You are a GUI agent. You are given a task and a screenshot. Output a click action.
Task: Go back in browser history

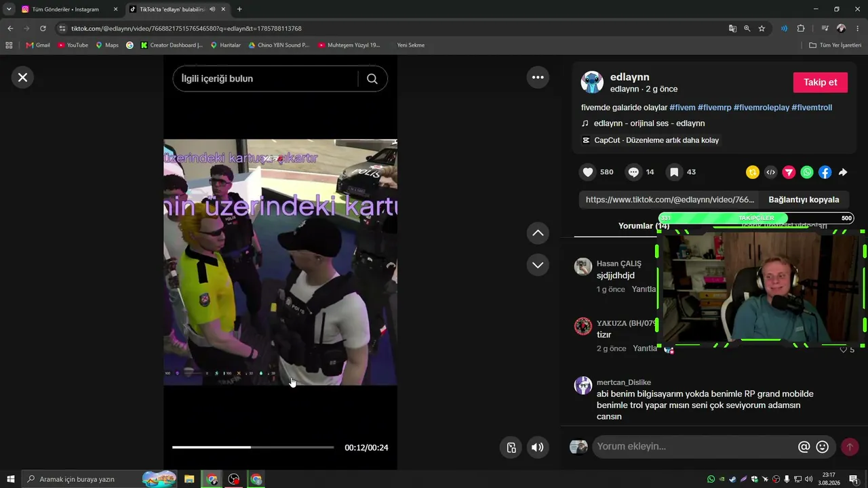(10, 28)
